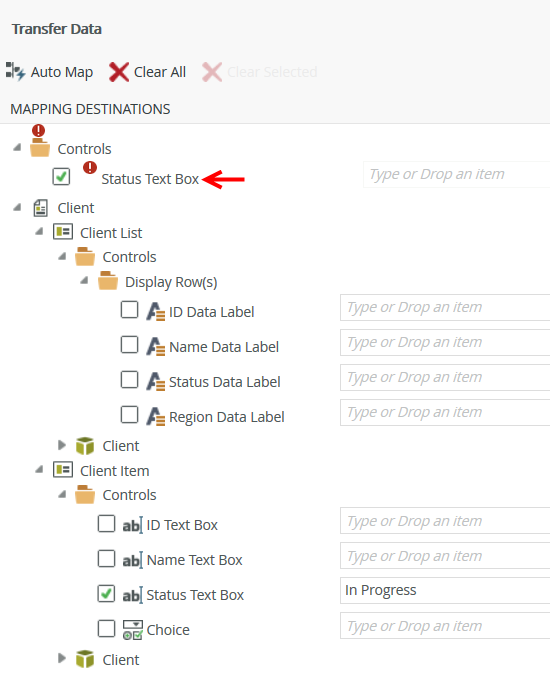This screenshot has width=550, height=686.
Task: Collapse Controls under Client Item
Action: (62, 494)
